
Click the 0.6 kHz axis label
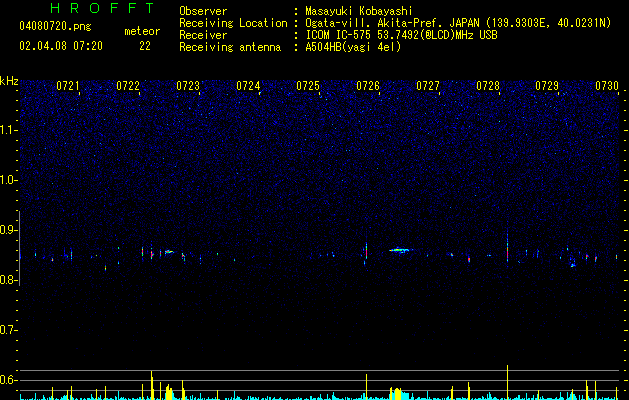(x=8, y=380)
